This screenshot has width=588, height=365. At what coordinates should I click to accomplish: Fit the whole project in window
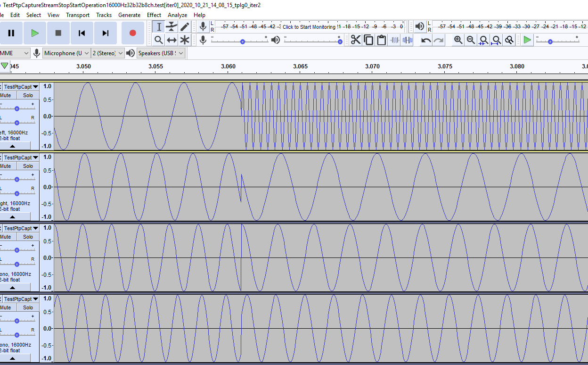496,40
